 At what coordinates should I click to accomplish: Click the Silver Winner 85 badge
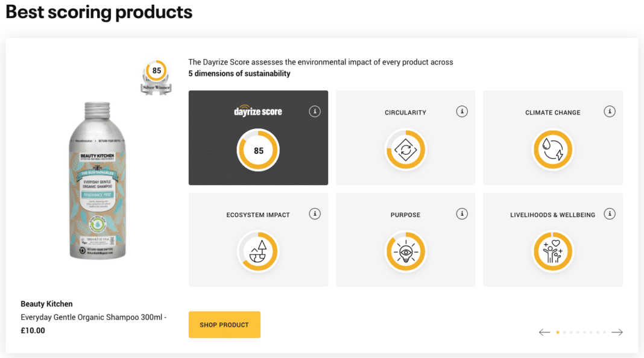(156, 78)
